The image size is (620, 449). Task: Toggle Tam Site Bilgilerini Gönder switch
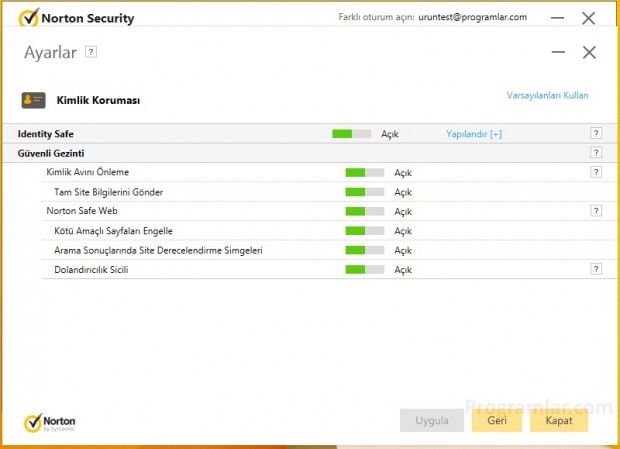pyautogui.click(x=365, y=192)
